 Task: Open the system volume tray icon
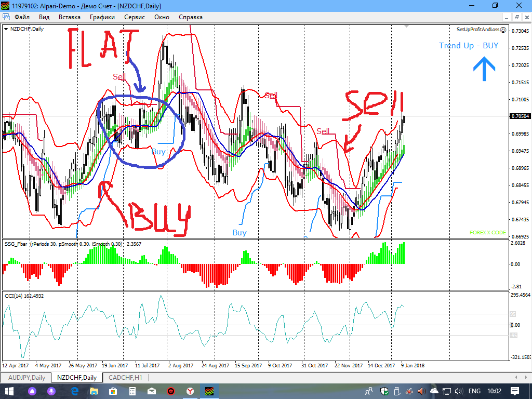pyautogui.click(x=459, y=391)
